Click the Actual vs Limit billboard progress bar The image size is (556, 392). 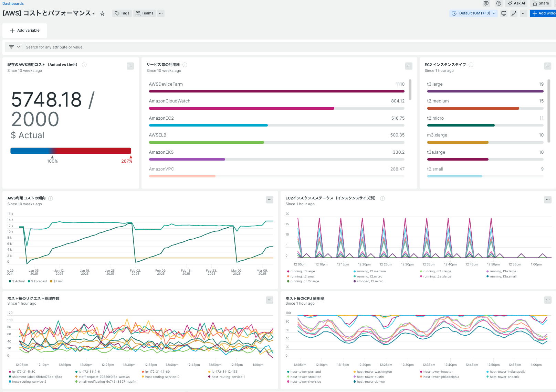71,151
